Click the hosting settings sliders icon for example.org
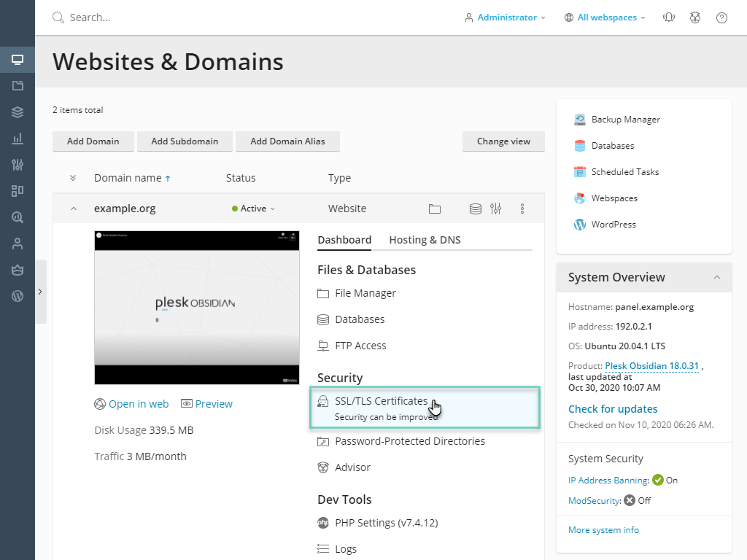747x560 pixels. pyautogui.click(x=496, y=209)
